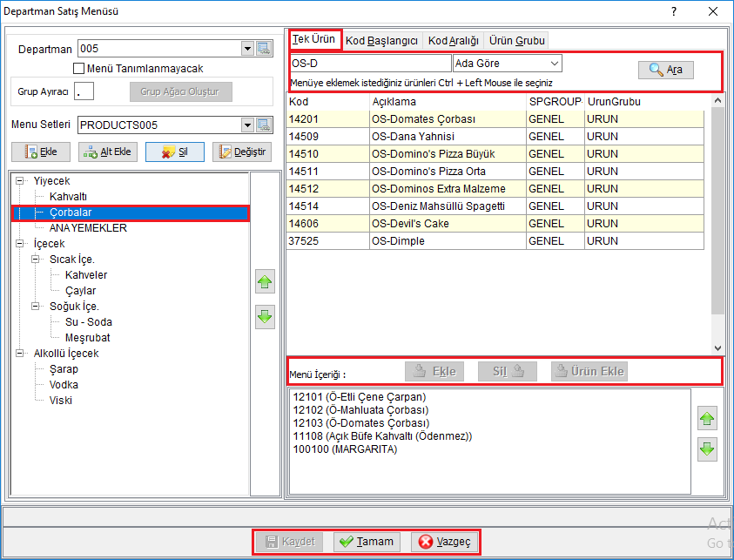Select 12101 (Ö-Etli Çene Çarpan) in menu content

tap(360, 397)
